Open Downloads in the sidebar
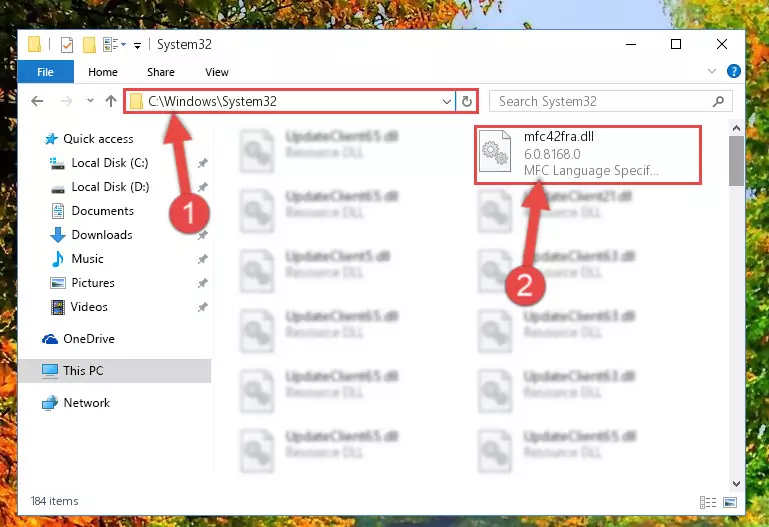 click(92, 235)
